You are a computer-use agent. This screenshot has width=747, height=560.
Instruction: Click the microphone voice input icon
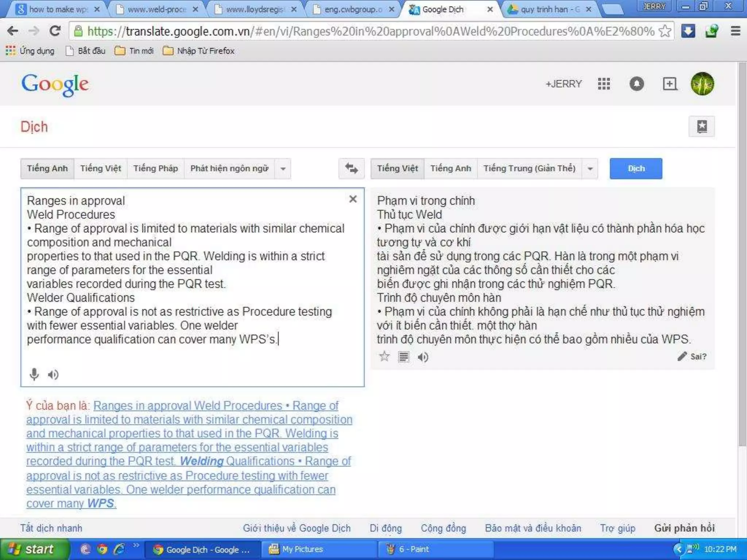tap(34, 374)
